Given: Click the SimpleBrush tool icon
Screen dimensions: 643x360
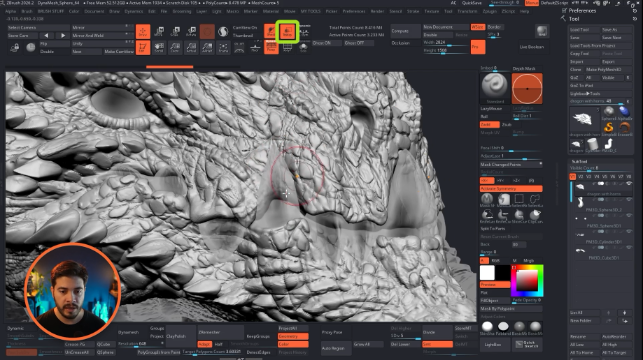Looking at the screenshot, I should point(609,128).
